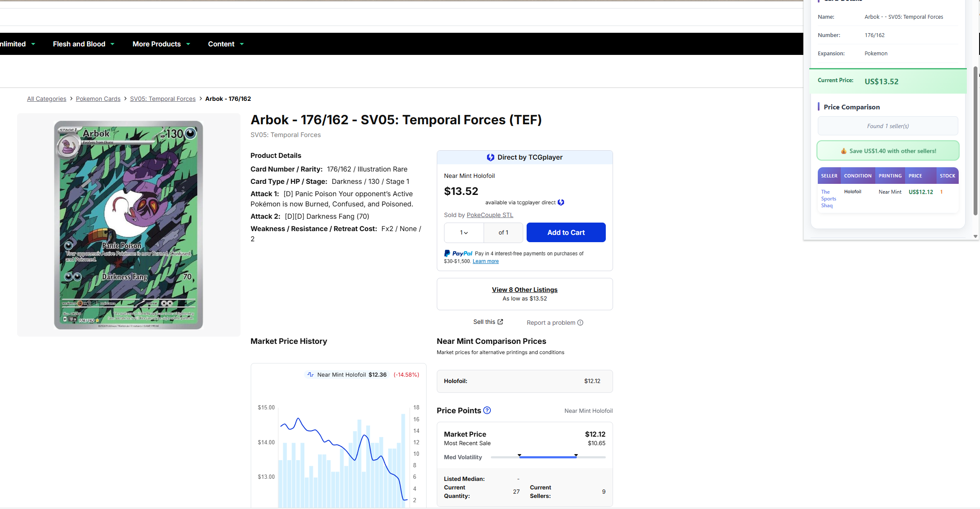Enlarge the Arbok card image
Image resolution: width=980 pixels, height=509 pixels.
pos(129,225)
